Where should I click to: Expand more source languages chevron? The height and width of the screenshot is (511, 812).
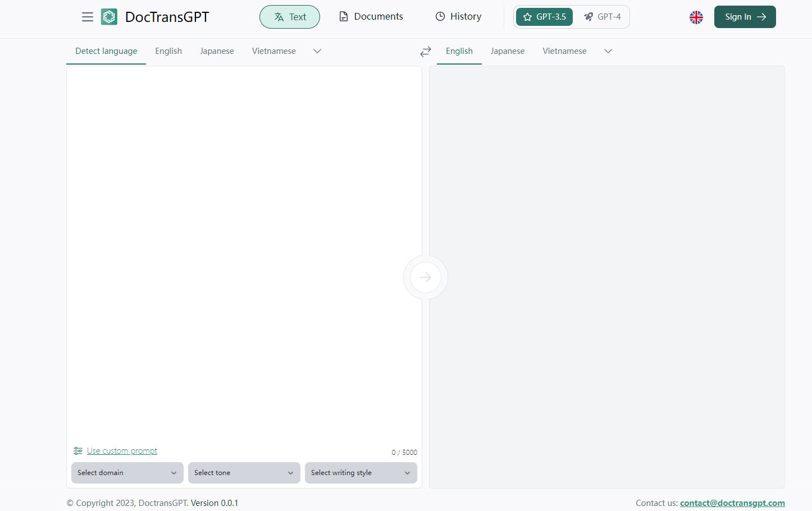pyautogui.click(x=317, y=51)
